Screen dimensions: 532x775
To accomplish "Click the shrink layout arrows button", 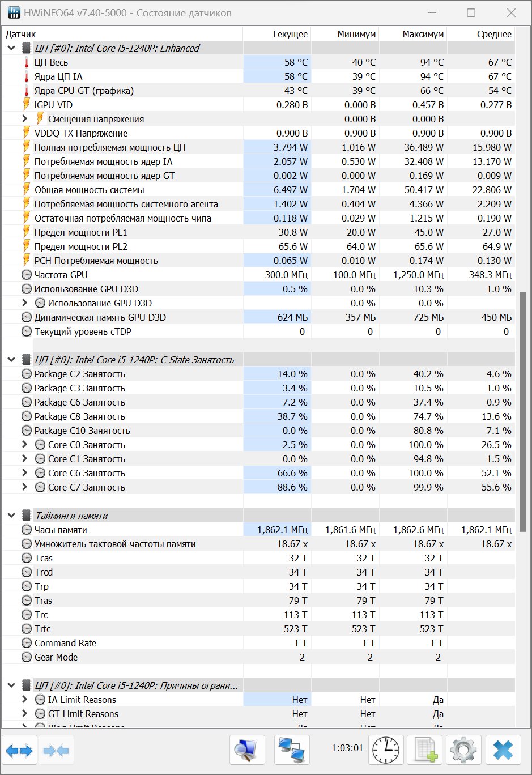I will (56, 751).
